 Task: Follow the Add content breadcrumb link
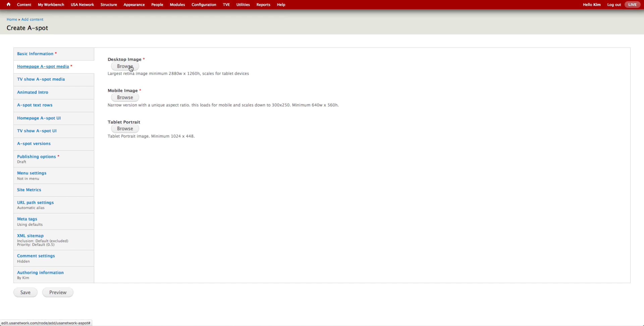(32, 19)
